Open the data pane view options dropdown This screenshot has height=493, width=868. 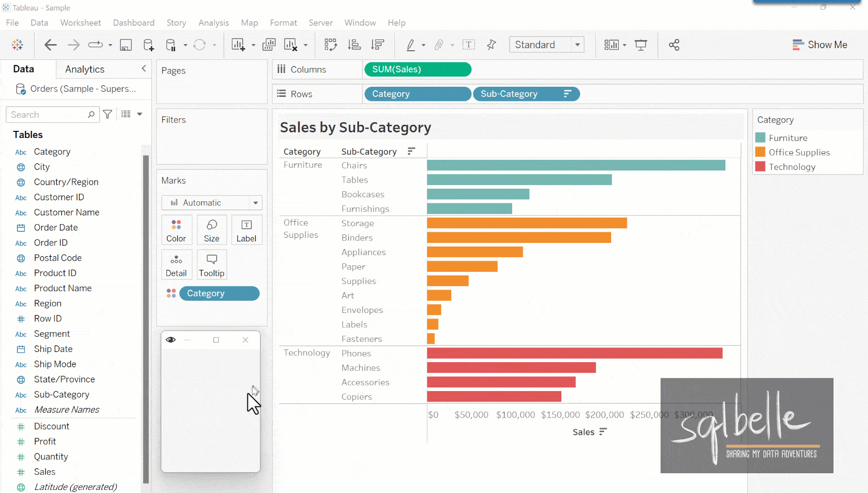140,115
